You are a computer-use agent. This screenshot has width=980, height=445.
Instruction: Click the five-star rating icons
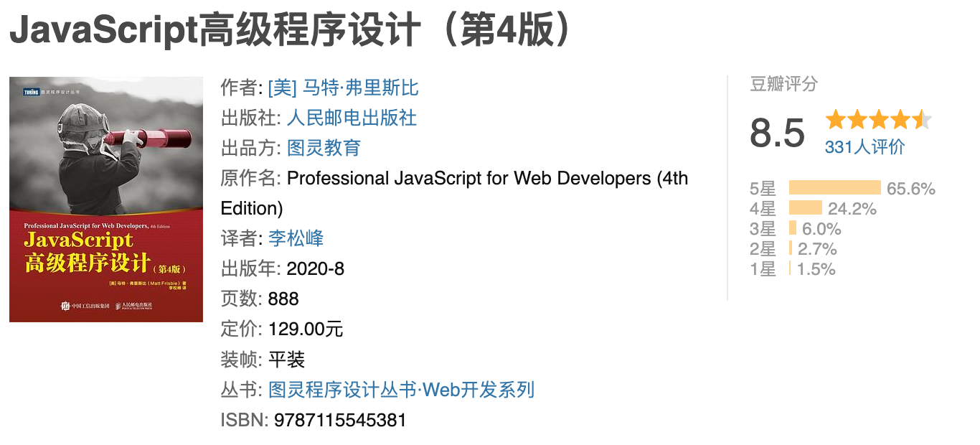pos(878,118)
